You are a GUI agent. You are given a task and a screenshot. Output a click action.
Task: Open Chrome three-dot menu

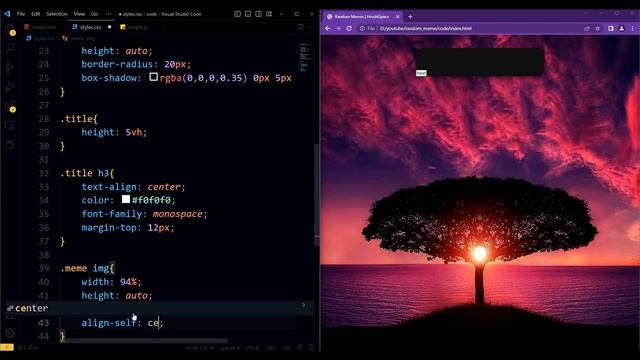pyautogui.click(x=632, y=29)
